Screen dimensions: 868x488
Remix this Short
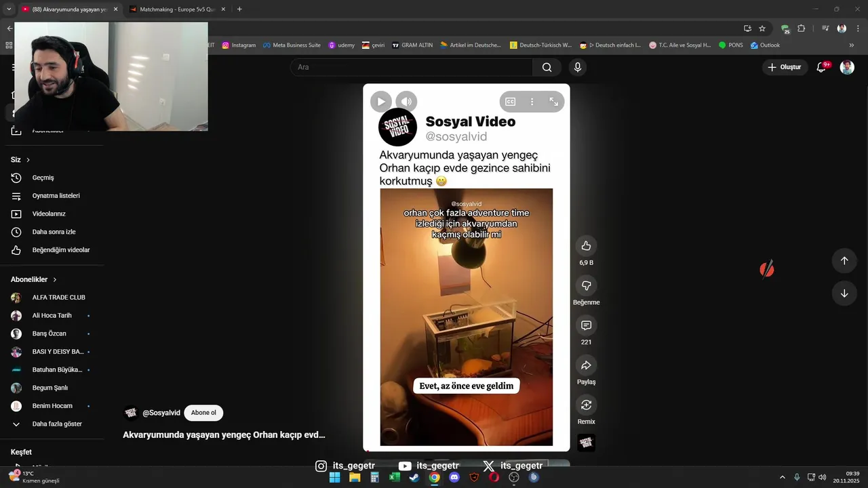[x=587, y=405]
